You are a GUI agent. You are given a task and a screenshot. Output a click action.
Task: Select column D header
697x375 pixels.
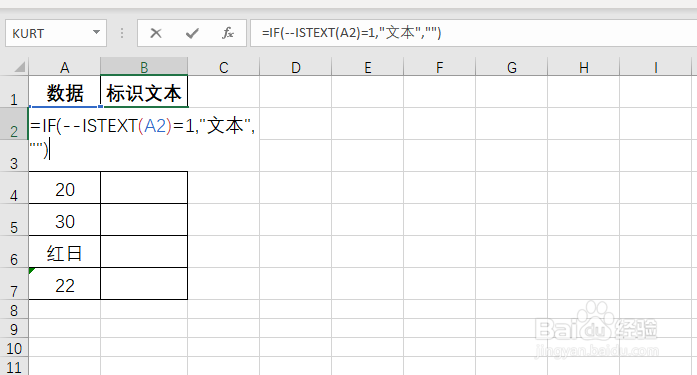tap(296, 68)
